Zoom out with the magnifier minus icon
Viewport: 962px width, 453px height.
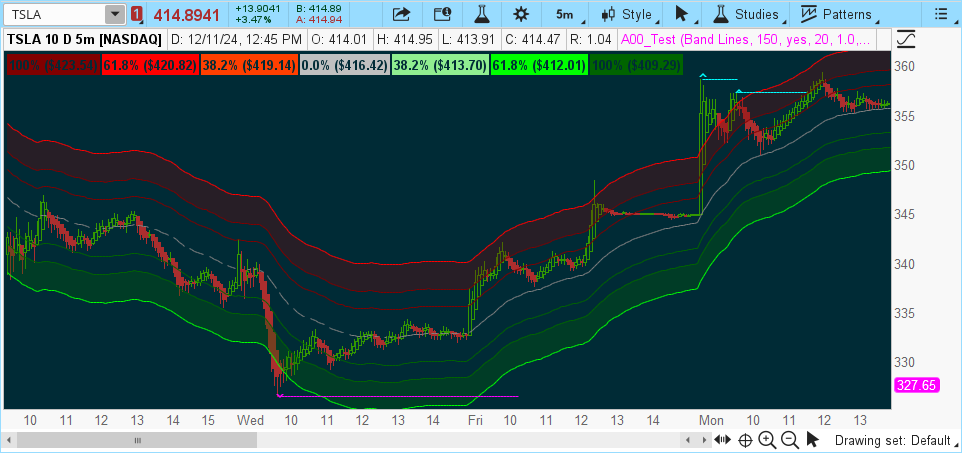point(790,439)
